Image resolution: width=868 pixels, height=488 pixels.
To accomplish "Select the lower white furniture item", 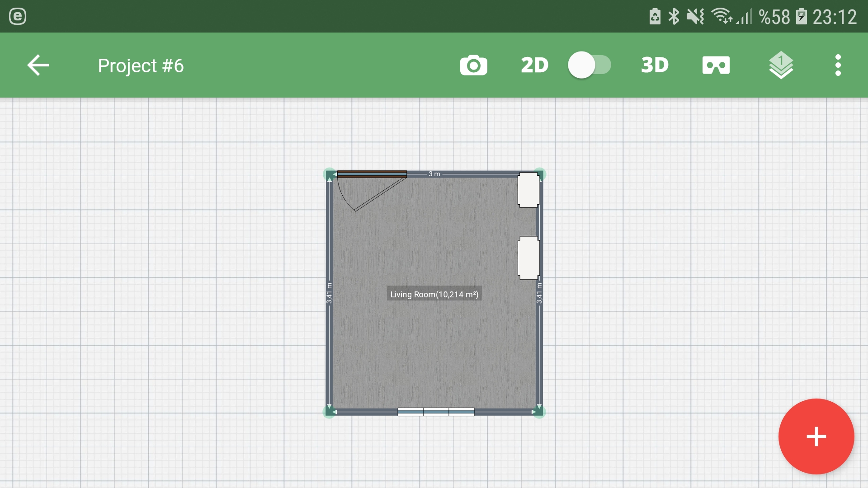I will pos(528,258).
